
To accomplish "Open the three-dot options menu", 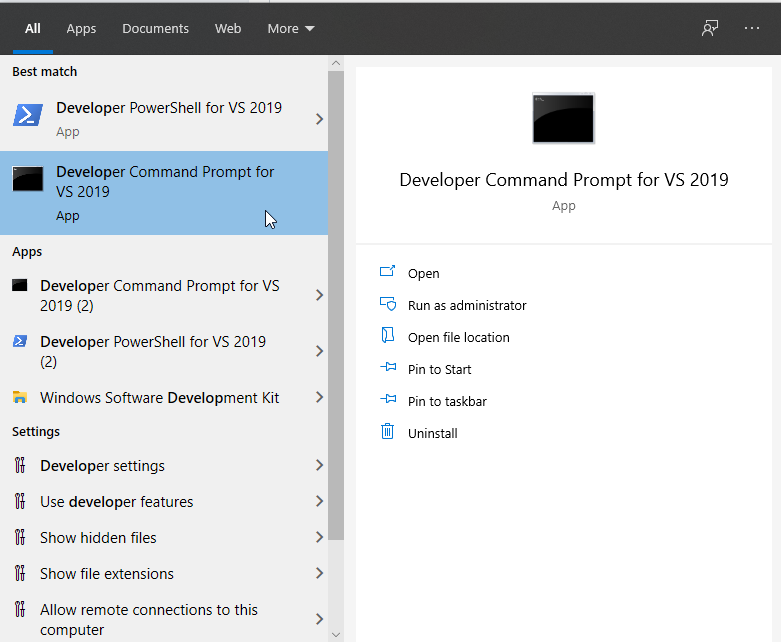I will pos(752,28).
